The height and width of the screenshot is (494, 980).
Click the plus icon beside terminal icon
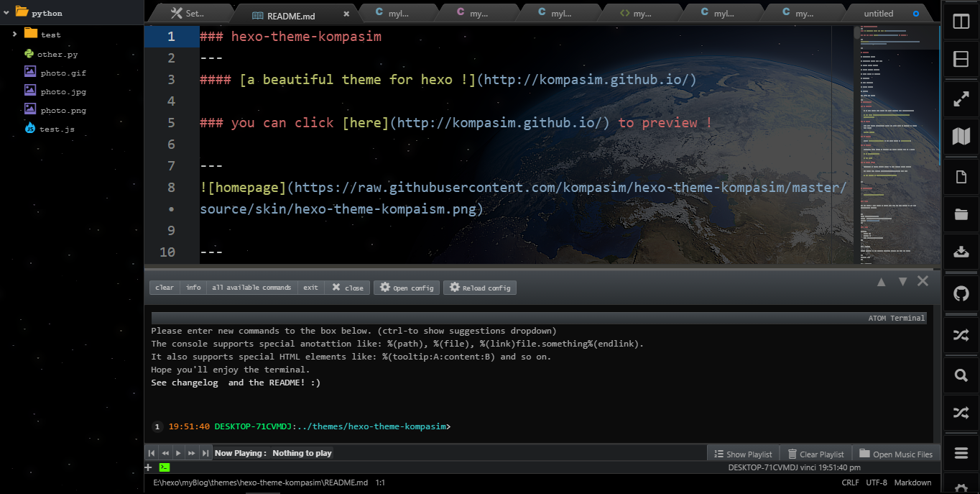pyautogui.click(x=149, y=467)
